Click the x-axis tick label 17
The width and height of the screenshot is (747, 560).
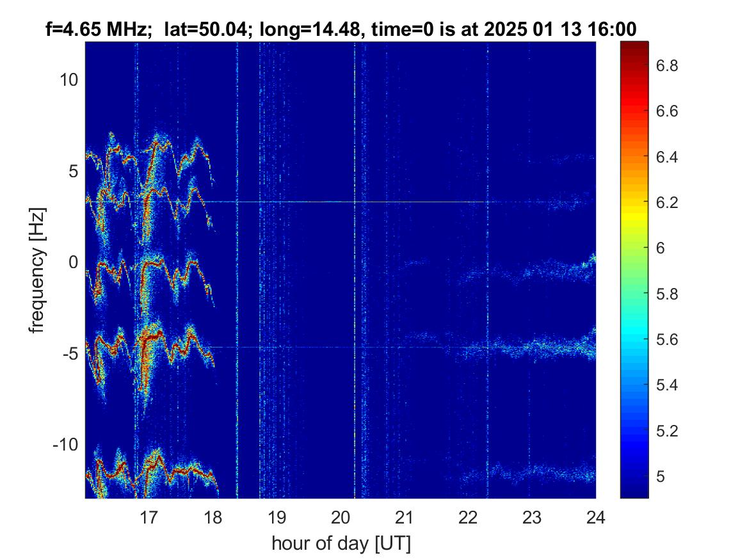(149, 517)
